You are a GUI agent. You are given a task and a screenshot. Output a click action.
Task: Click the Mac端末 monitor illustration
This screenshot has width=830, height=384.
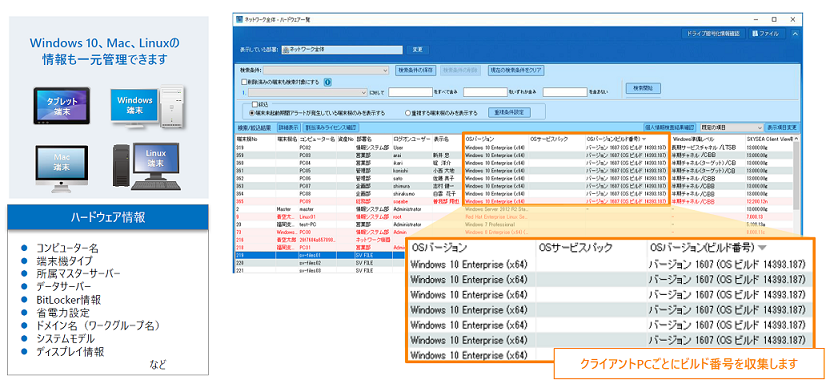click(61, 167)
